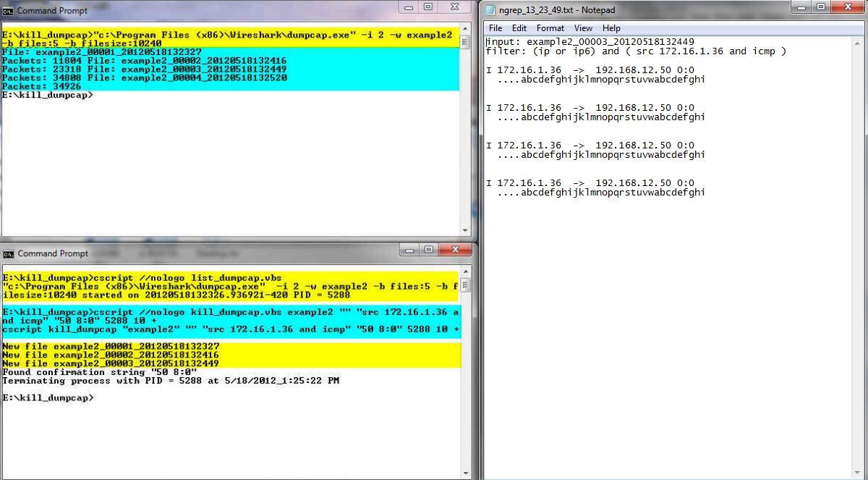The width and height of the screenshot is (868, 480).
Task: Click the top Command Prompt scrollbar up arrow
Action: pyautogui.click(x=467, y=32)
